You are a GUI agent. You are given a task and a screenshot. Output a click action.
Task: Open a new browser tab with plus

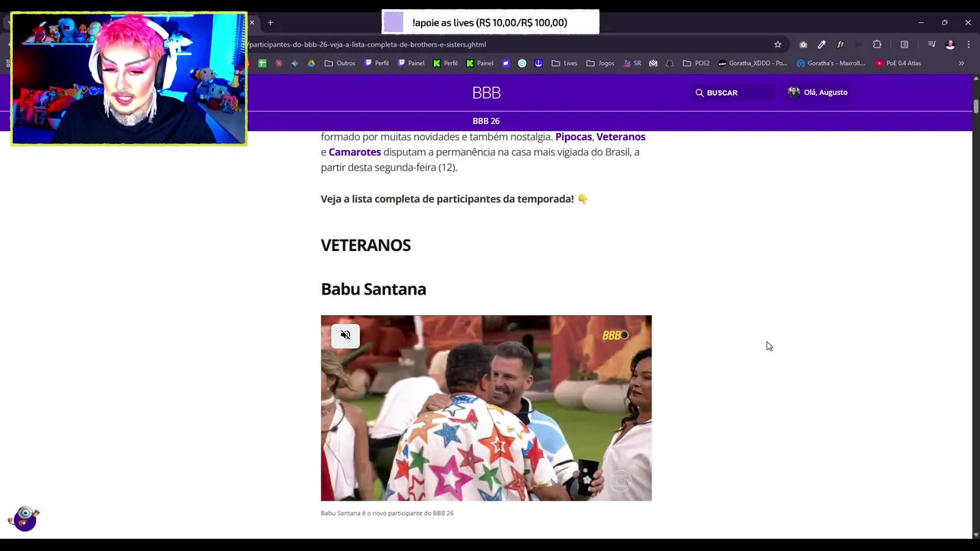(270, 22)
